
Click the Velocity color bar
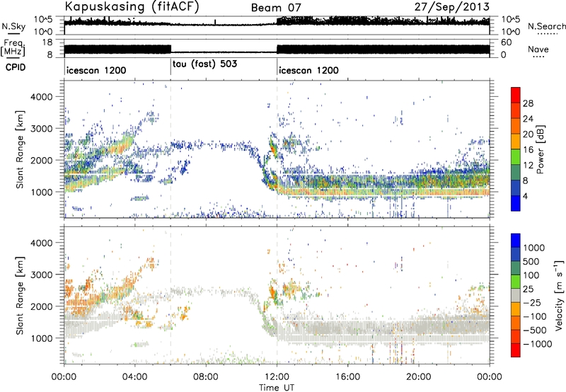point(516,295)
